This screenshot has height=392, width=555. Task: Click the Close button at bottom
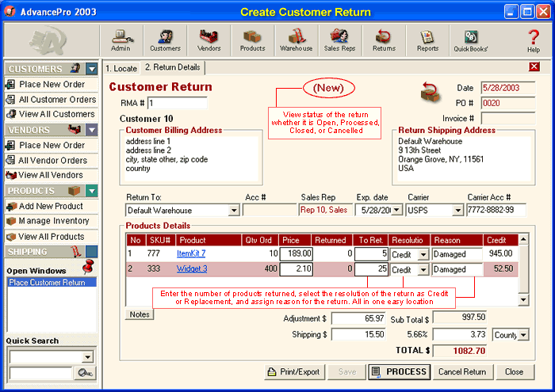coord(515,372)
